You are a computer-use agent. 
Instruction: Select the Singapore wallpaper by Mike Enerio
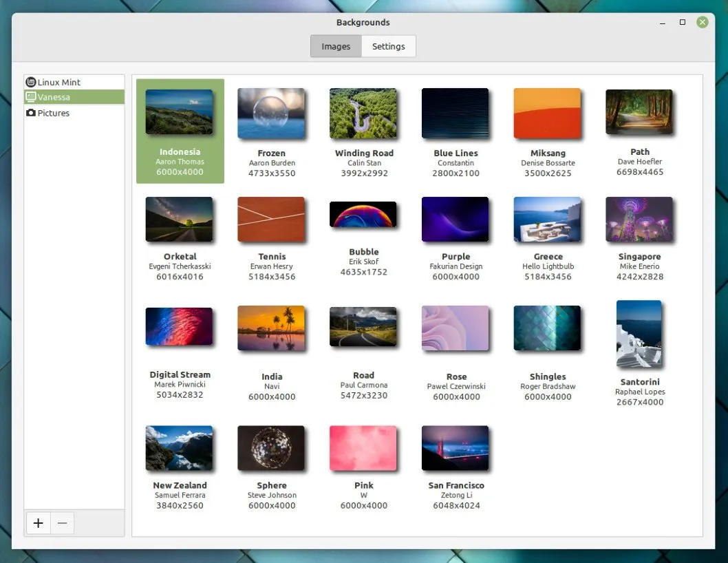pos(639,220)
